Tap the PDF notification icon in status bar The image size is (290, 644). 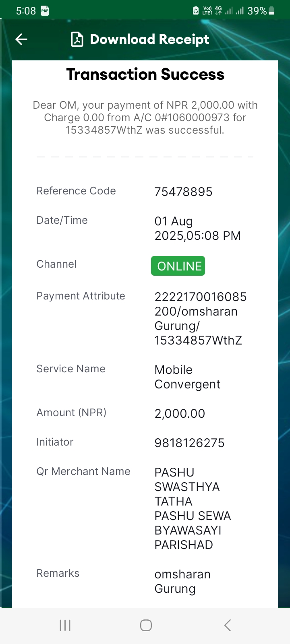point(45,11)
